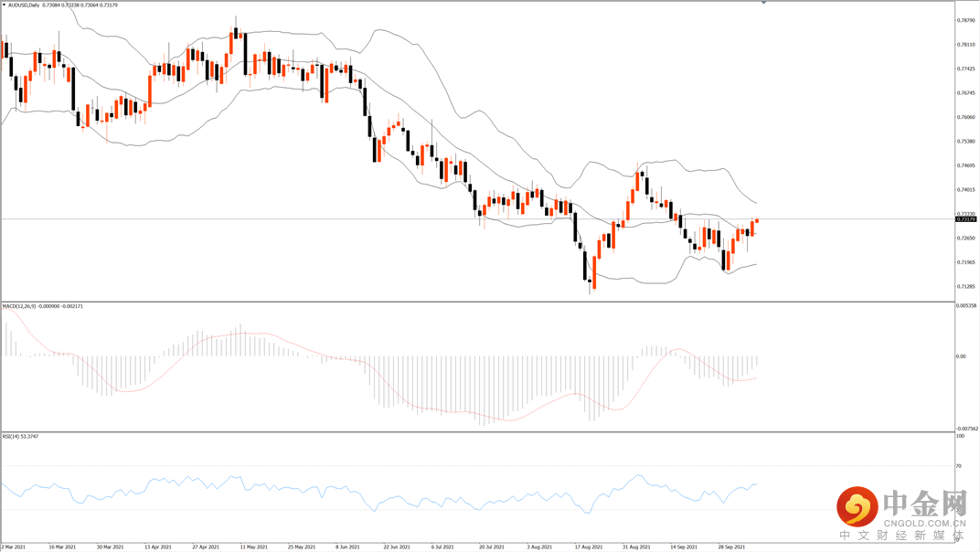Viewport: 980px width, 552px height.
Task: Click the 14 Sep 2021 date label
Action: click(x=684, y=547)
